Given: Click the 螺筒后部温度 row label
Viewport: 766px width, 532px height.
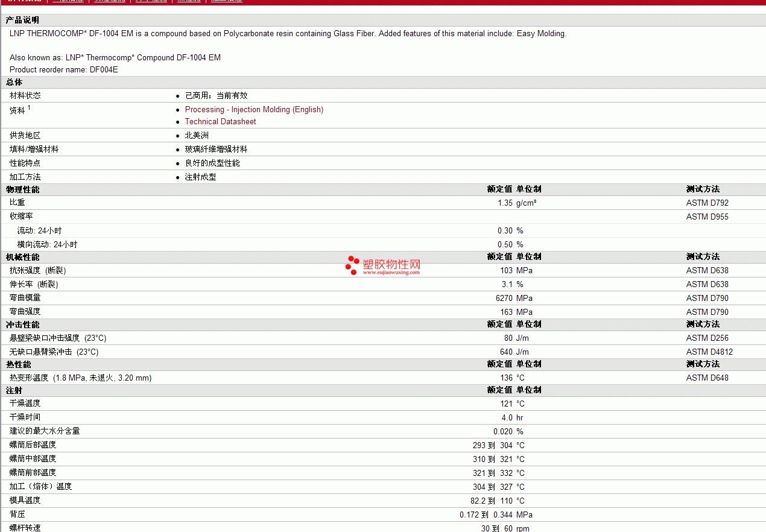Looking at the screenshot, I should (33, 445).
